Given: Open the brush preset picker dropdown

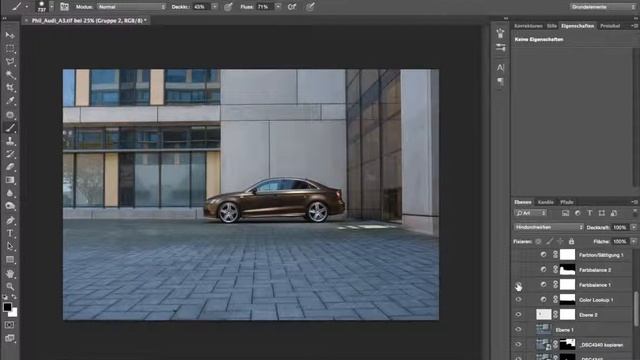Looking at the screenshot, I should tap(51, 7).
